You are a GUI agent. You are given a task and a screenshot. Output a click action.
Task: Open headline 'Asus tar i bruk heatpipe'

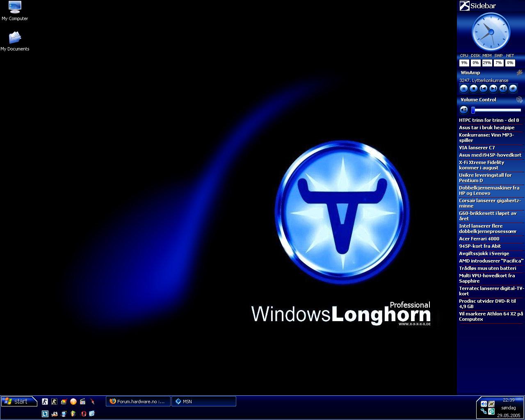coord(486,128)
